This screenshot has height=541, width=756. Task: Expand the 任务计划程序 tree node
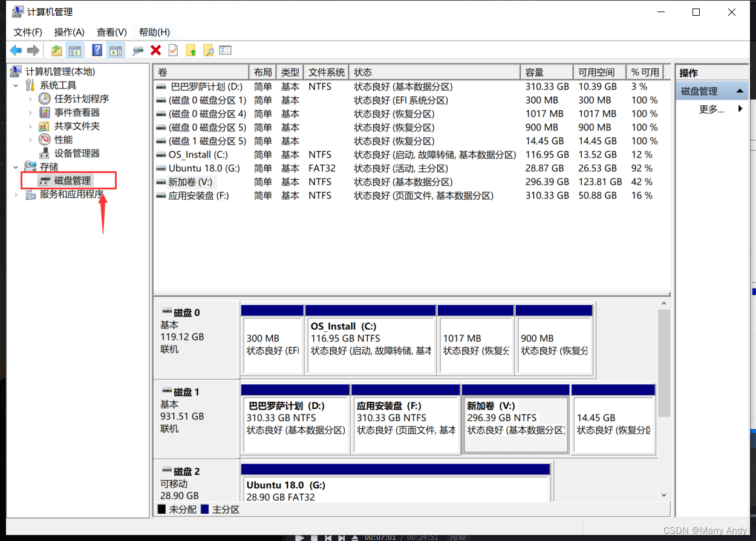(x=30, y=99)
